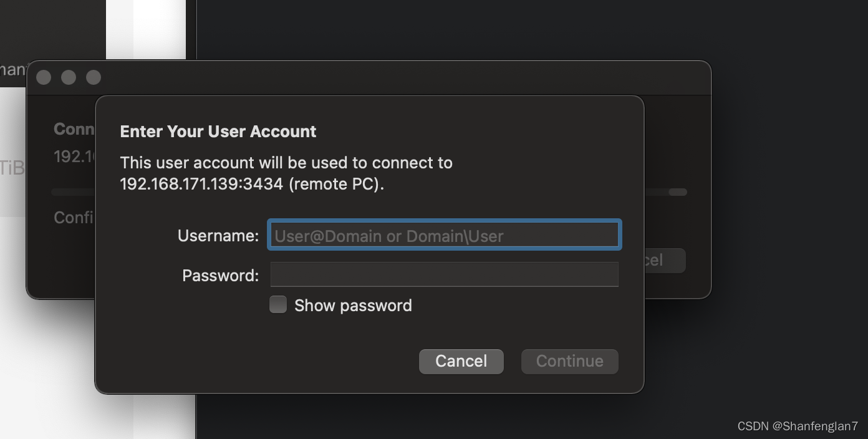Viewport: 868px width, 439px height.
Task: Click the "Show password" label text
Action: 353,305
